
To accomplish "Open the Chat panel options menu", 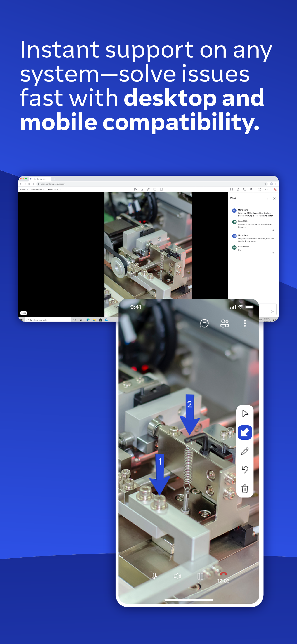I will pos(268,199).
